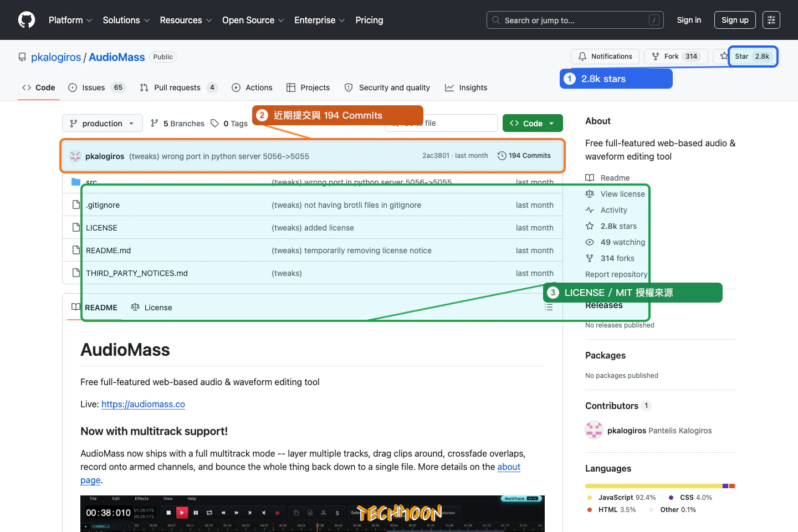The height and width of the screenshot is (532, 798).
Task: Go to Pricing page
Action: click(x=369, y=20)
